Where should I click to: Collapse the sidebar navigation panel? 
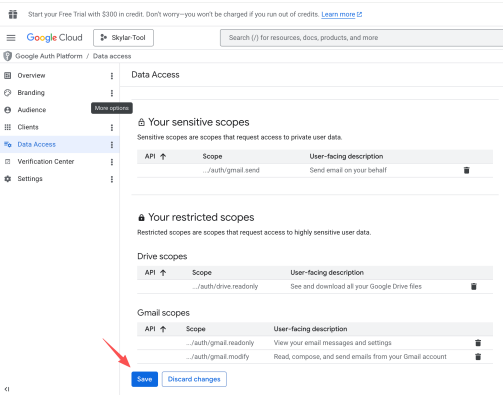(7, 389)
